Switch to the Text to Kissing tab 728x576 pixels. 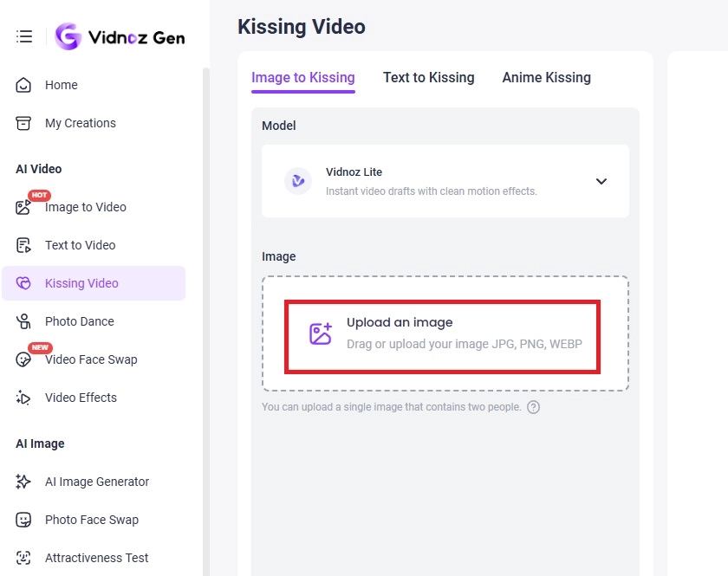click(428, 77)
